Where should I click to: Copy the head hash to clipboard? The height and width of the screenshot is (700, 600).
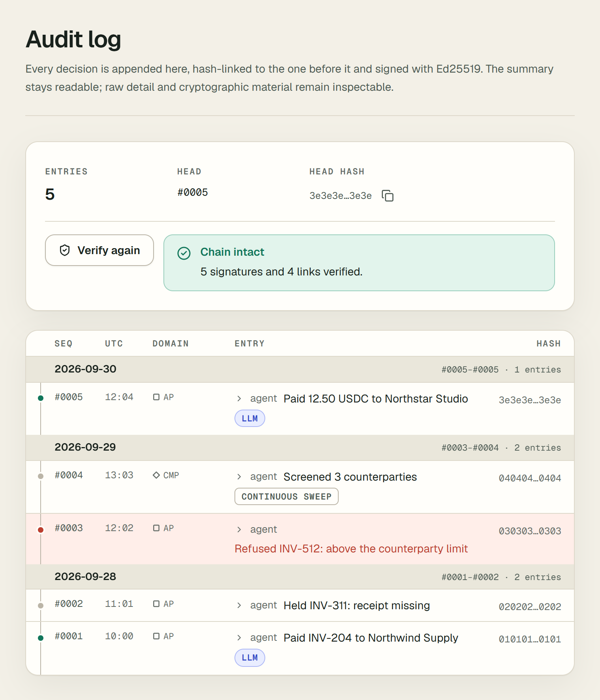(x=388, y=195)
